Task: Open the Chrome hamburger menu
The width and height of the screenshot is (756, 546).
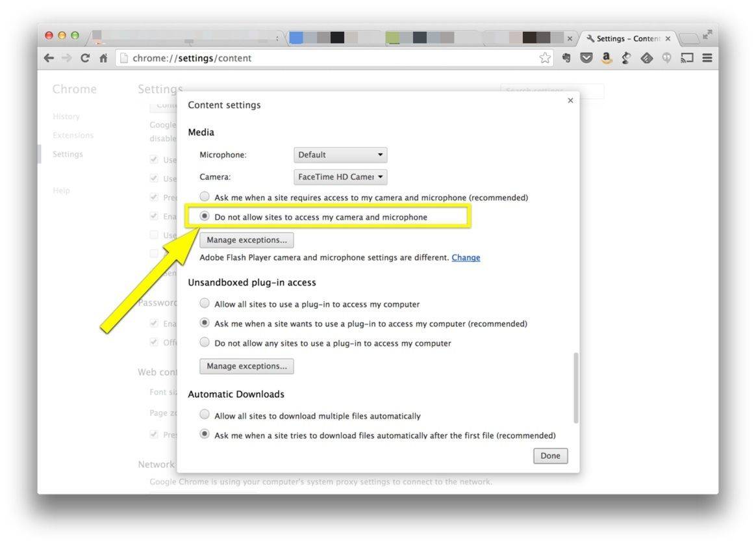Action: (x=707, y=58)
